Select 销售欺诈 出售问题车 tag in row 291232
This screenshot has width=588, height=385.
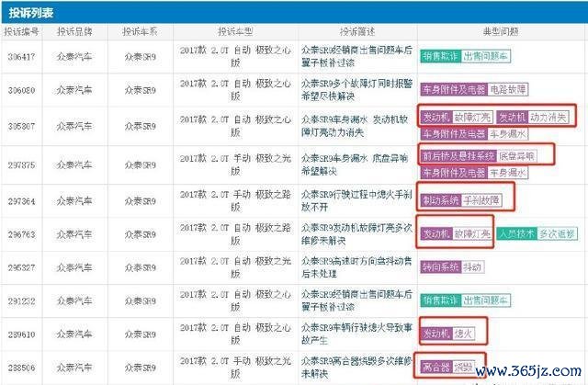(465, 300)
